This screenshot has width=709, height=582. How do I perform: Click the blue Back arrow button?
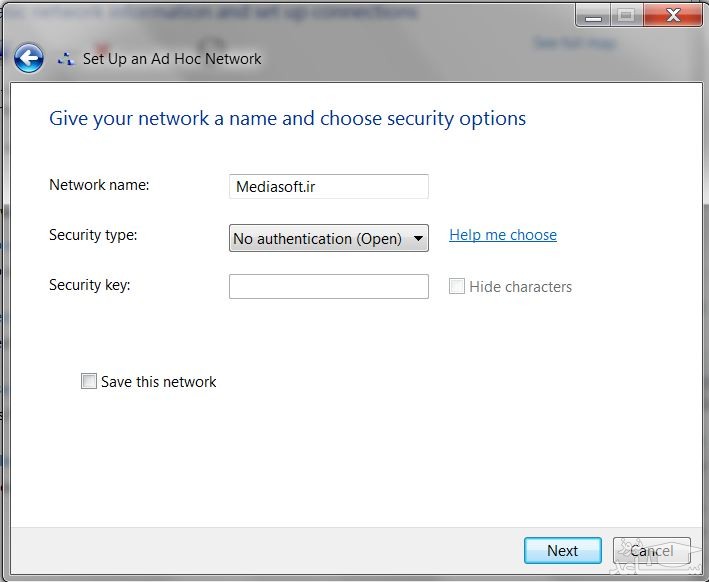pos(29,58)
